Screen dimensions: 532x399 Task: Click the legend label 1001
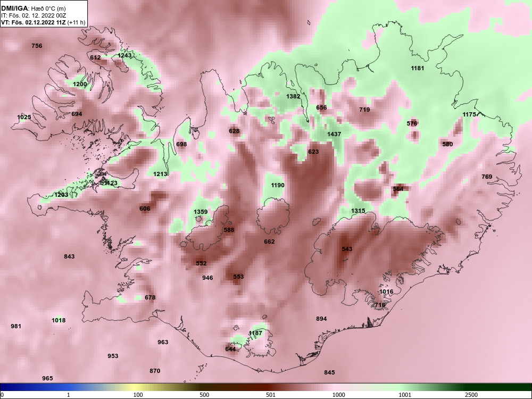click(405, 395)
